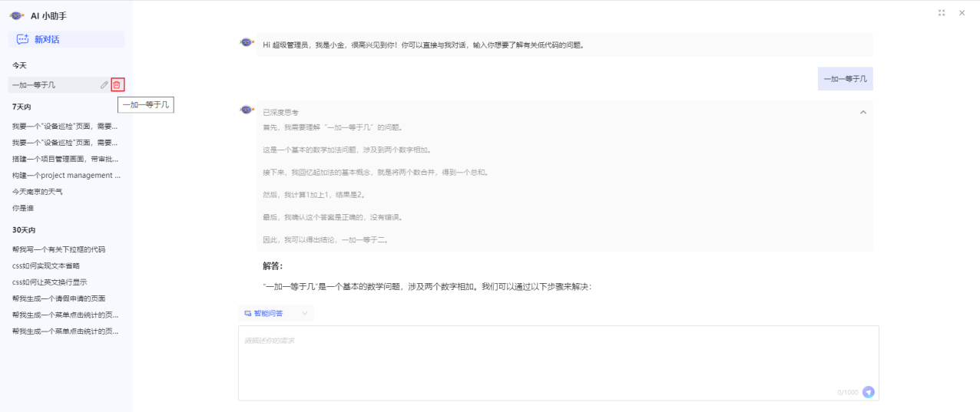Click the AI 小助手 logo in sidebar header
The image size is (980, 412).
tap(17, 15)
